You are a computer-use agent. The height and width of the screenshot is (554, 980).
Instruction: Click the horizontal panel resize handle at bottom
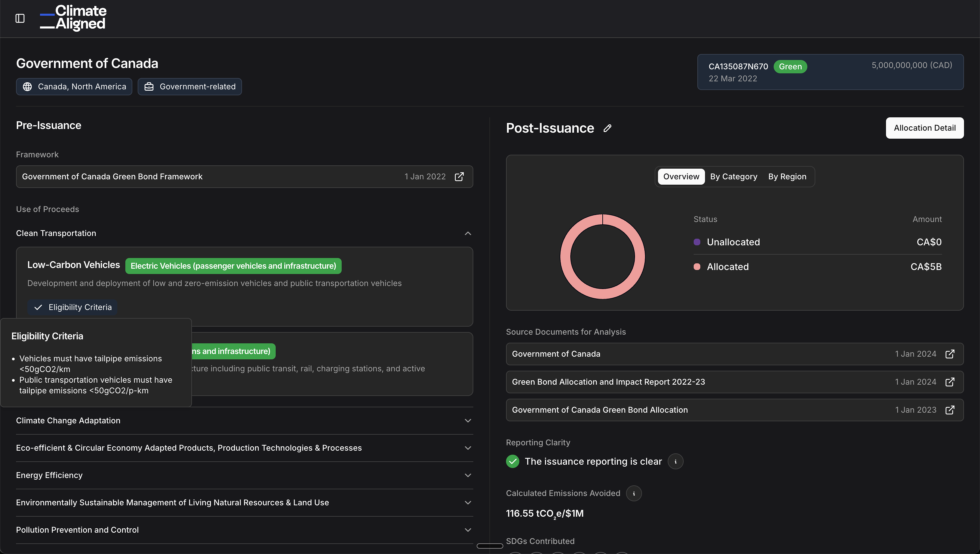[x=490, y=546]
